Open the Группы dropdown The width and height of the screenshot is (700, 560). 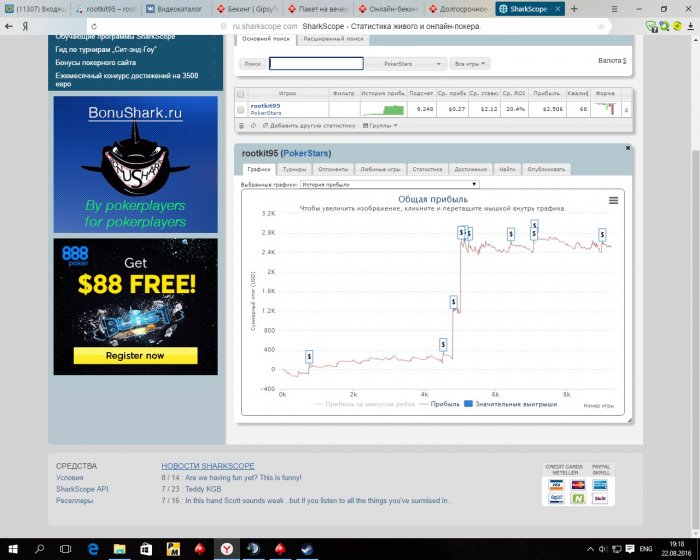pos(380,126)
